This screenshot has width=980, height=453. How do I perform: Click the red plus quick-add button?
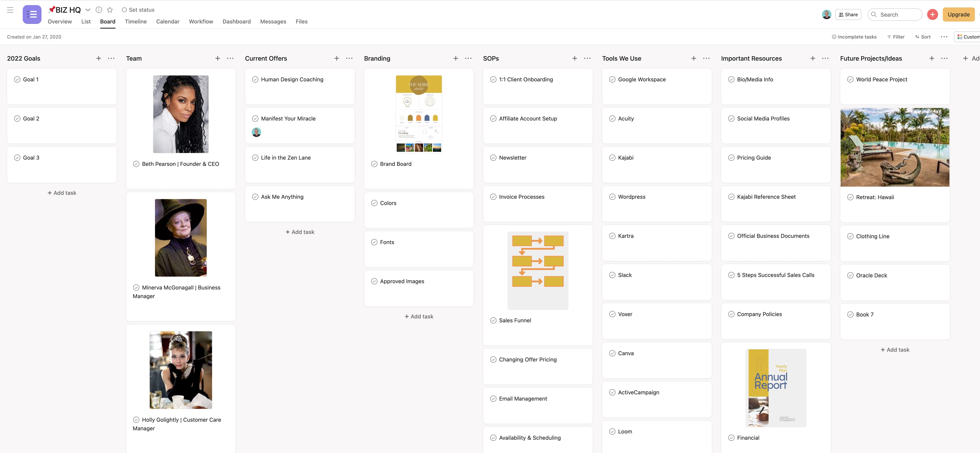[x=932, y=14]
